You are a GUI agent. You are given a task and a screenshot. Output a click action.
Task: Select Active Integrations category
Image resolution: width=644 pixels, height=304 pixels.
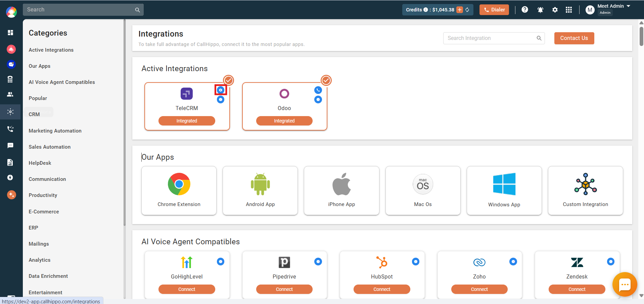pyautogui.click(x=51, y=50)
